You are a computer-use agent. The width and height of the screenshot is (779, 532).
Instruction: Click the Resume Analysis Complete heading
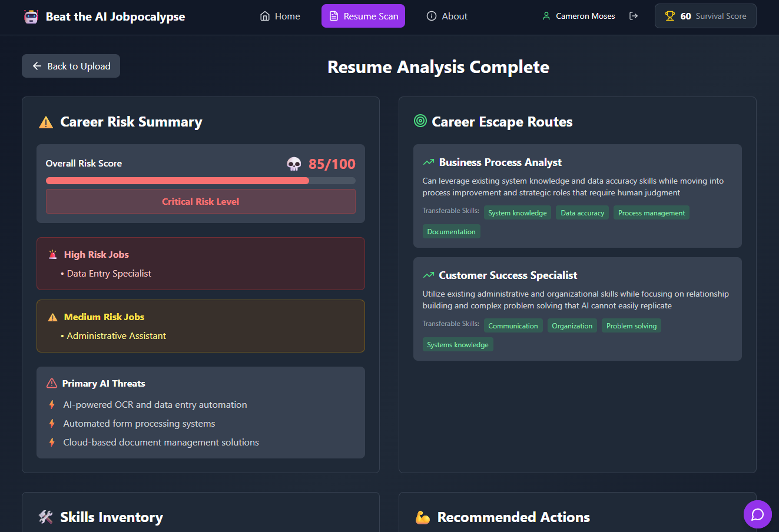click(438, 67)
